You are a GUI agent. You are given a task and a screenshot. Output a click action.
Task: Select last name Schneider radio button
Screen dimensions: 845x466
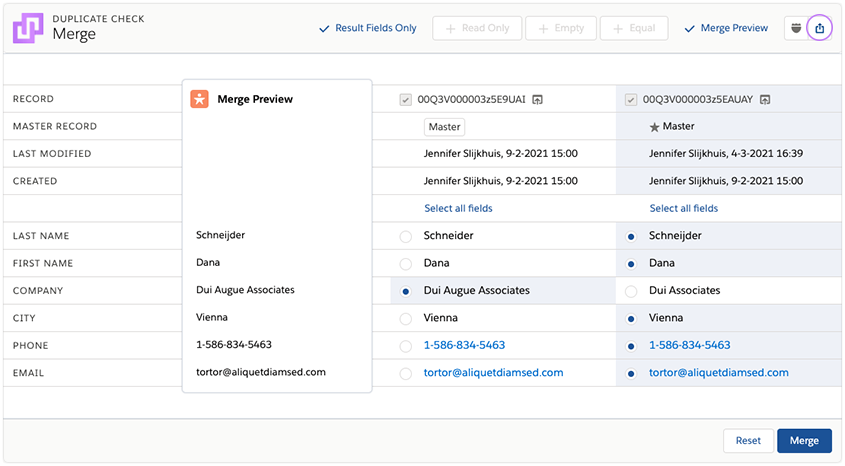point(405,237)
